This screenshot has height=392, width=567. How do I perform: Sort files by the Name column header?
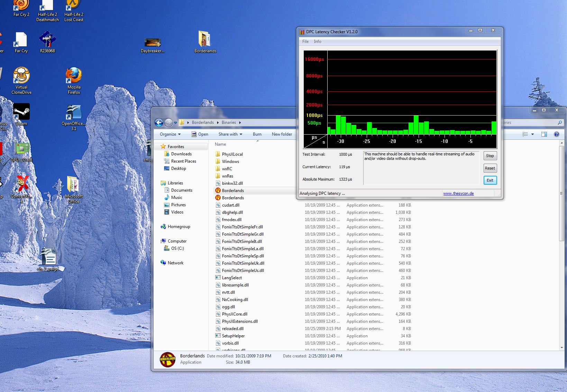(x=220, y=144)
